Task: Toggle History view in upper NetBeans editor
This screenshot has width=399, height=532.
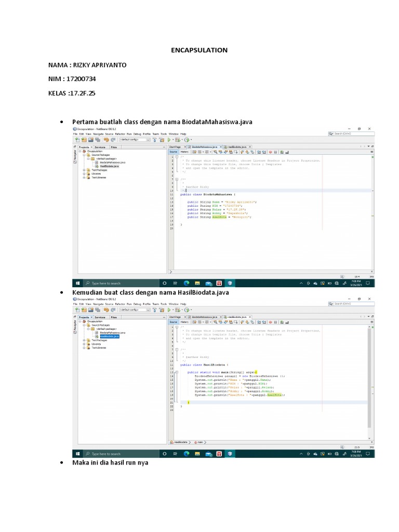Action: point(184,152)
